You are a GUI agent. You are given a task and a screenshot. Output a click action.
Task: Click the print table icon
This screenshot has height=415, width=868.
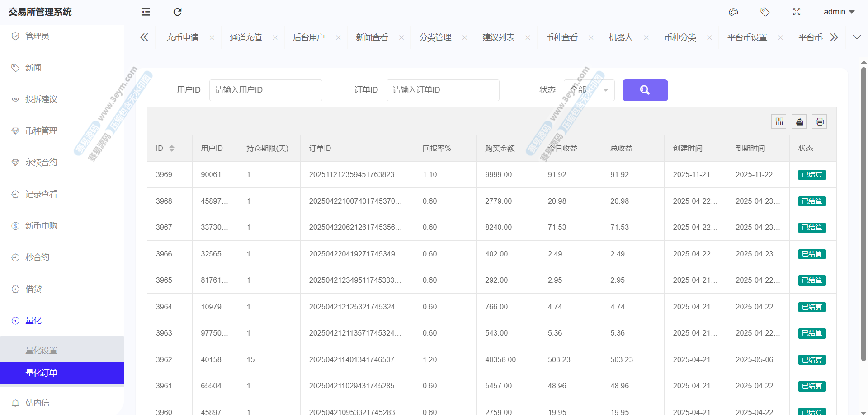click(820, 121)
